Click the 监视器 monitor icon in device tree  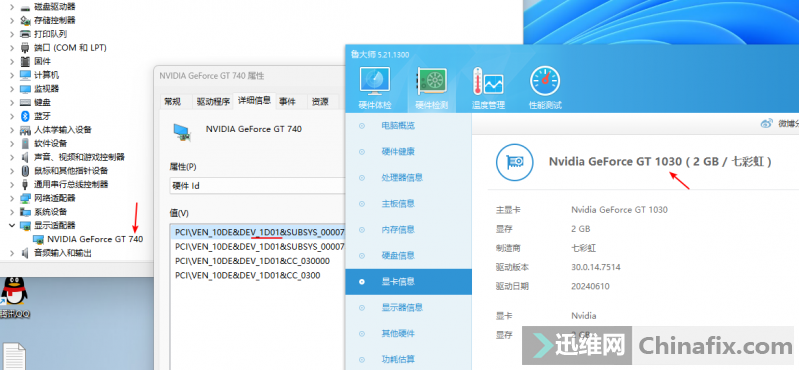[x=25, y=88]
